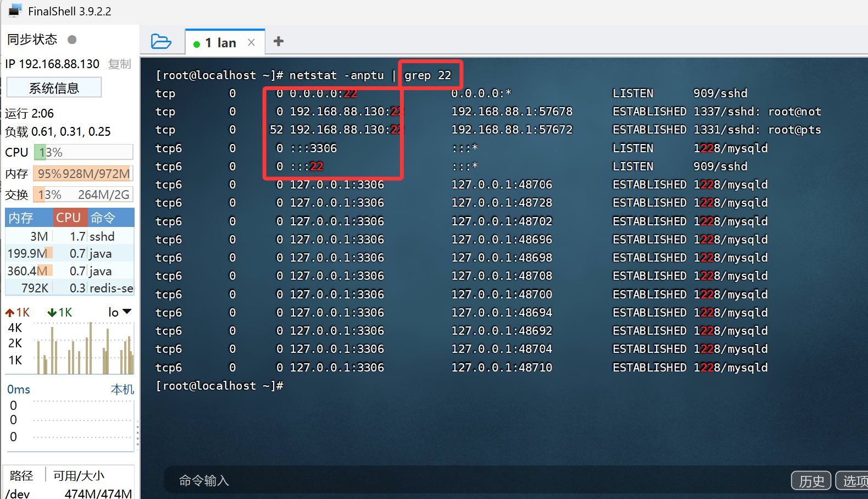Image resolution: width=868 pixels, height=499 pixels.
Task: Click the 192.168.88.1:57678 foreign address
Action: point(512,112)
